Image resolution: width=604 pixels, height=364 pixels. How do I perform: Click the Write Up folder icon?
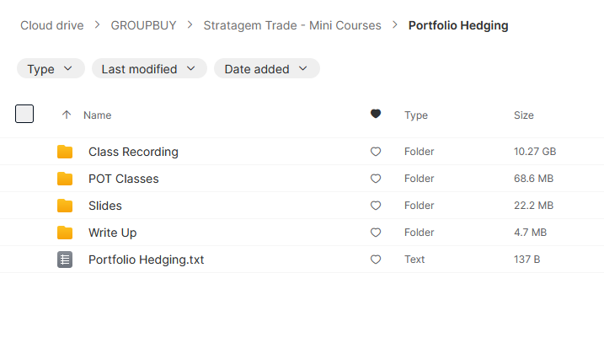[65, 233]
